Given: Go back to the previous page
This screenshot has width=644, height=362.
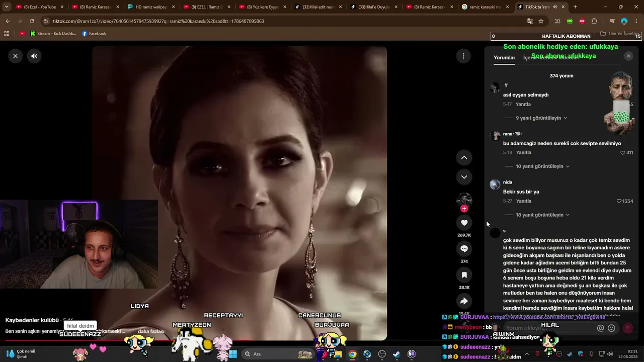Looking at the screenshot, I should [x=8, y=21].
